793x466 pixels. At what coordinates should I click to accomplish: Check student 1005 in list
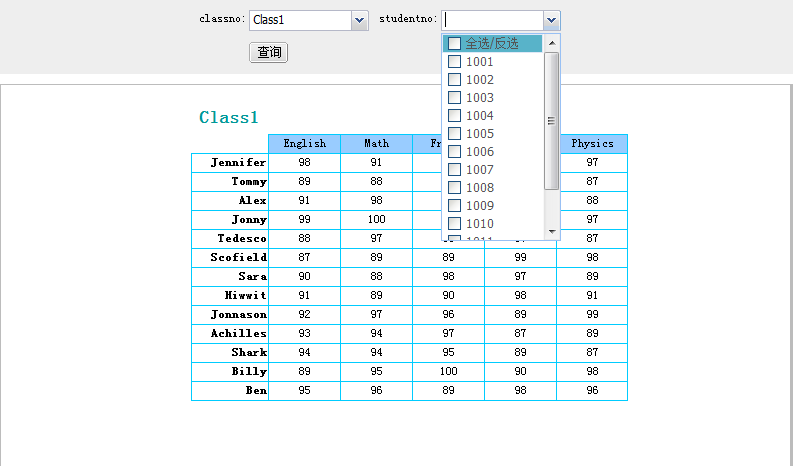pyautogui.click(x=454, y=134)
